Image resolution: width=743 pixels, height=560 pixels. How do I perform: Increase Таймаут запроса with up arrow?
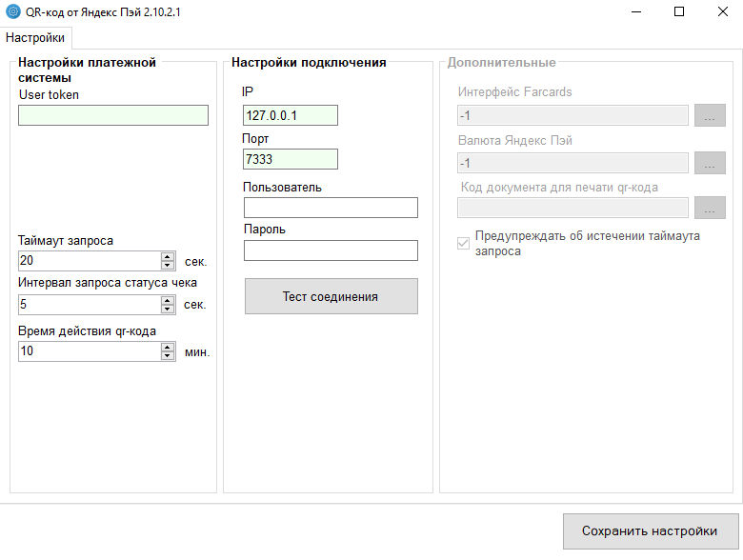(x=169, y=256)
